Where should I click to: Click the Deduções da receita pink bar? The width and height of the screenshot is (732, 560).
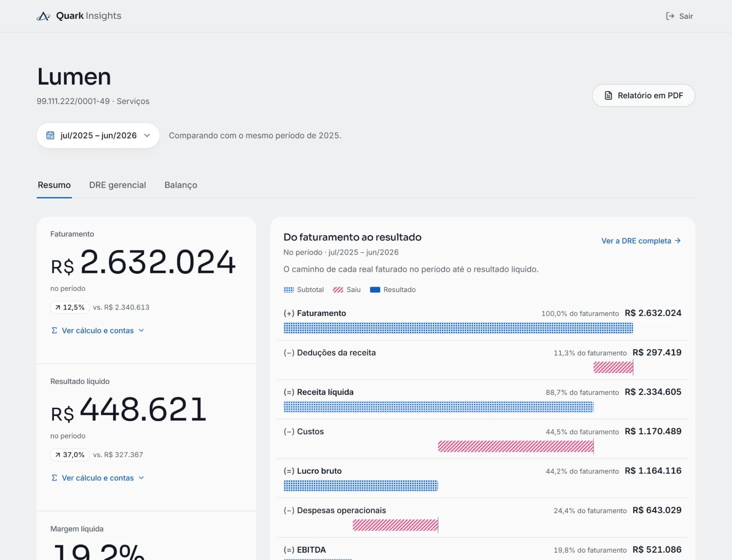[613, 367]
